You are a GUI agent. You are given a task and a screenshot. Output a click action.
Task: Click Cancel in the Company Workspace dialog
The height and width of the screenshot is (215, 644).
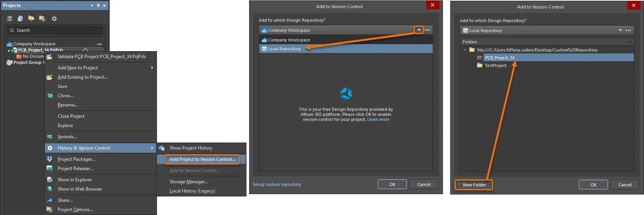pos(424,184)
